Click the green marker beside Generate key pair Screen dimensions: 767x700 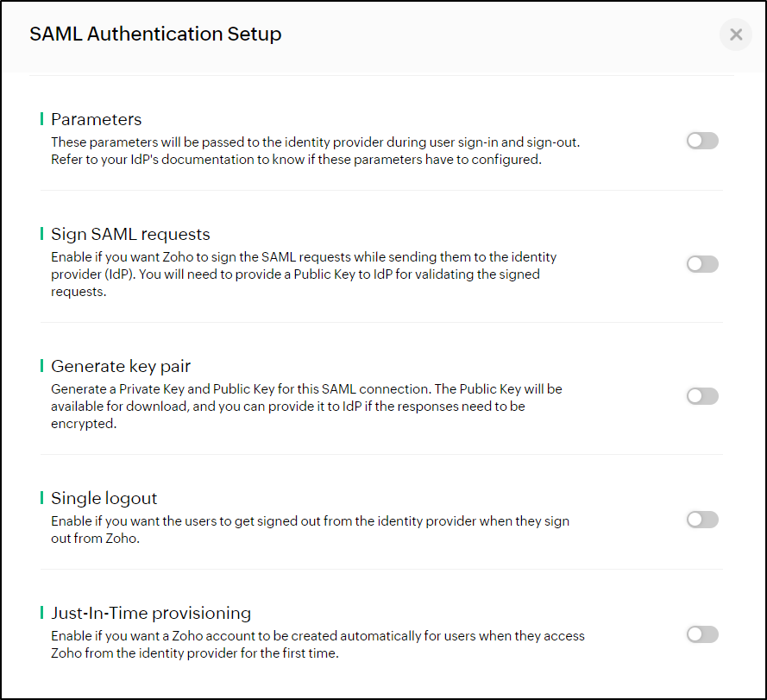[x=41, y=366]
